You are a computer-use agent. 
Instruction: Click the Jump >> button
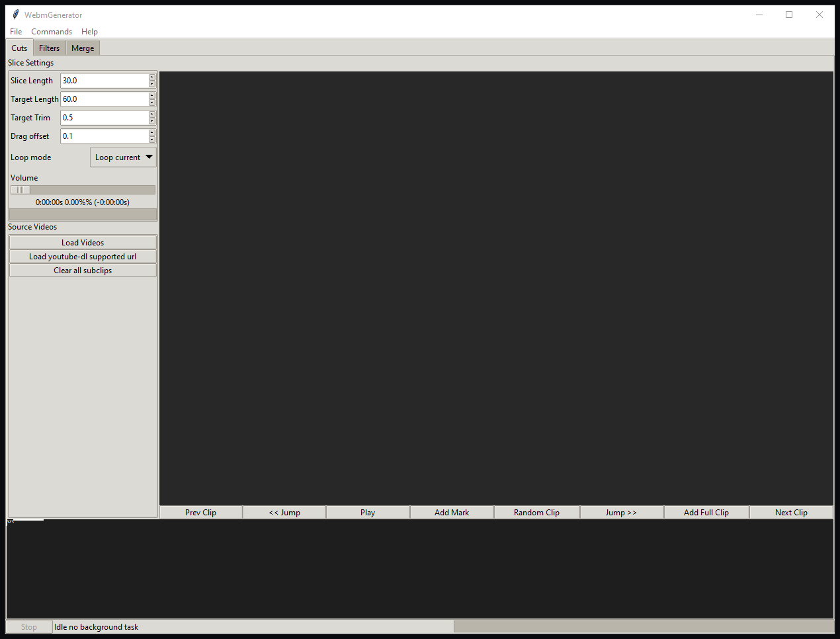(621, 513)
